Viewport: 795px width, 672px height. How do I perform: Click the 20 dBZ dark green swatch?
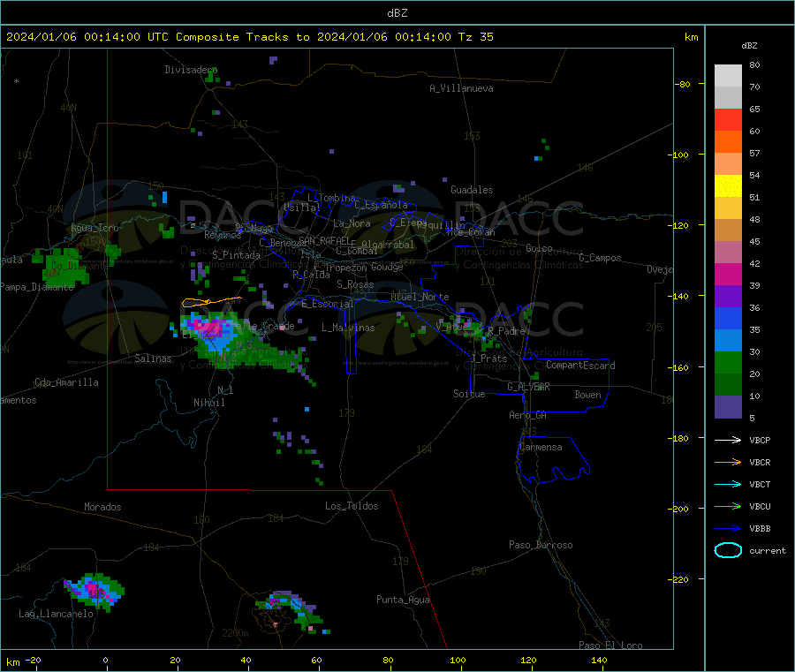tap(728, 384)
